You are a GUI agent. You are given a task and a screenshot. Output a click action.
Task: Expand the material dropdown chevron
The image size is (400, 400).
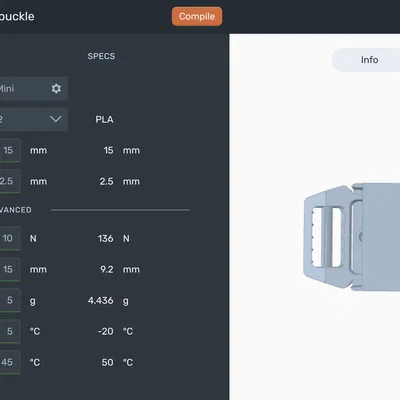(x=55, y=119)
